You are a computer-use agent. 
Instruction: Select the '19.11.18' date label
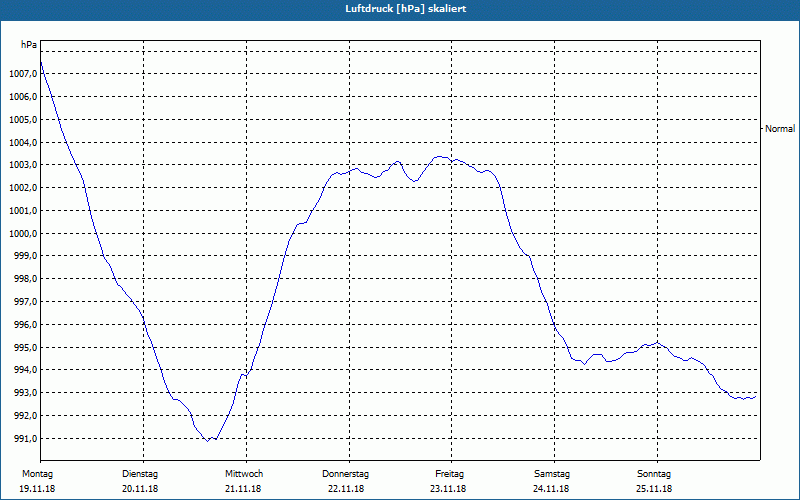click(37, 489)
